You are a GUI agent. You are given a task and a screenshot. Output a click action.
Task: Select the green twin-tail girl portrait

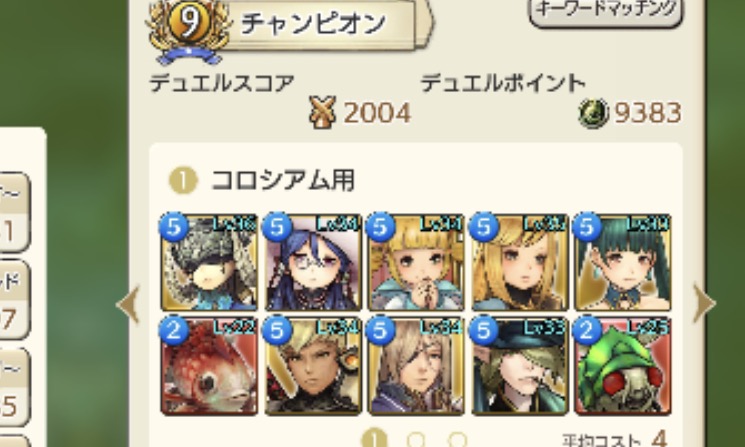point(622,263)
